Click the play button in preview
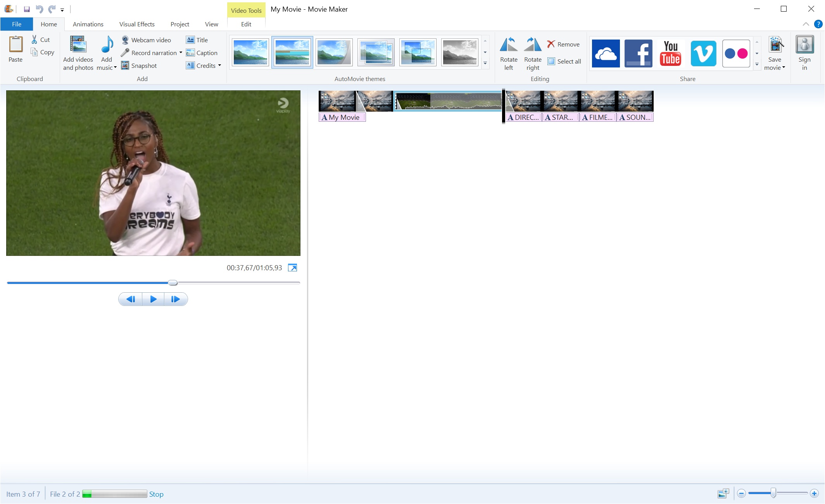Screen dimensions: 825x504 153,299
